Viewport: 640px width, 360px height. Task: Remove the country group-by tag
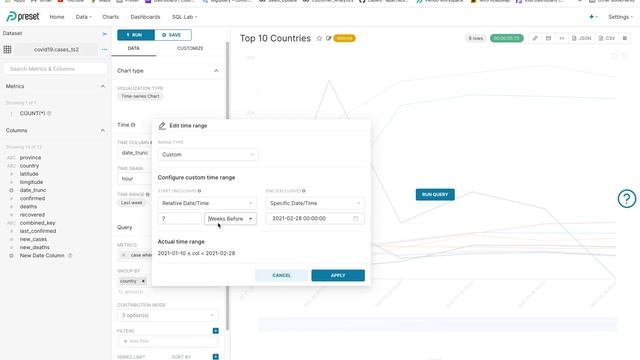click(143, 281)
